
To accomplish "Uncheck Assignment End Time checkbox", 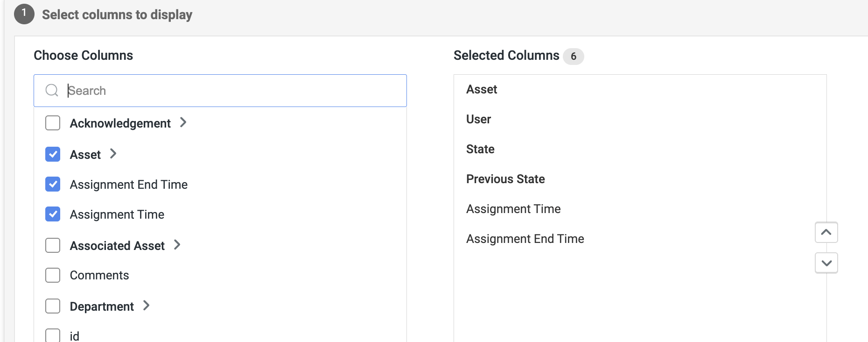I will [53, 185].
